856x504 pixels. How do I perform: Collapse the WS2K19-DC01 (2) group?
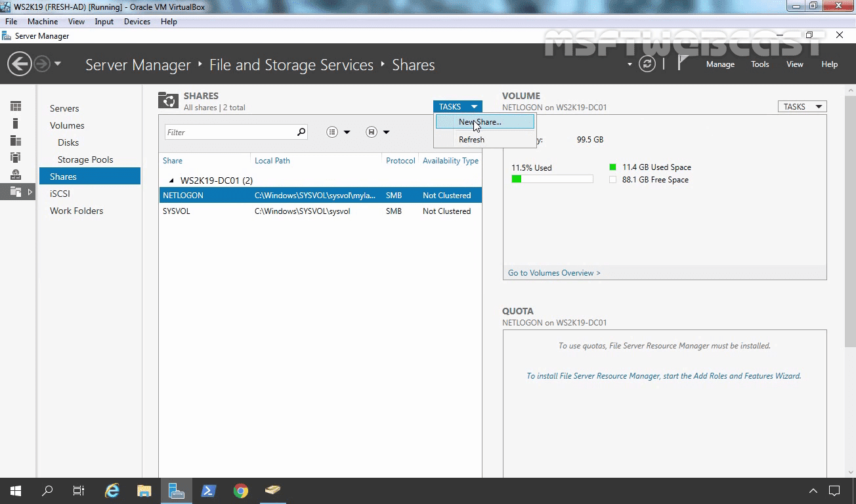(172, 180)
